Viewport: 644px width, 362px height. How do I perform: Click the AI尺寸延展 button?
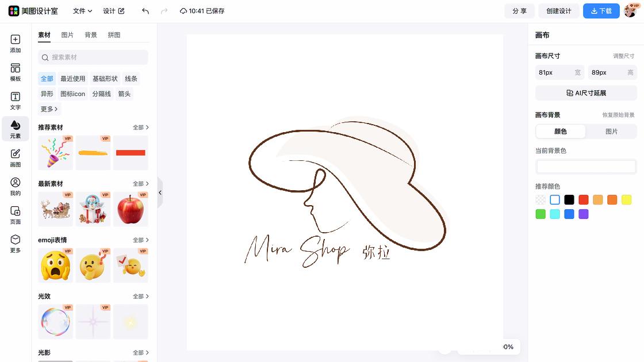[586, 93]
